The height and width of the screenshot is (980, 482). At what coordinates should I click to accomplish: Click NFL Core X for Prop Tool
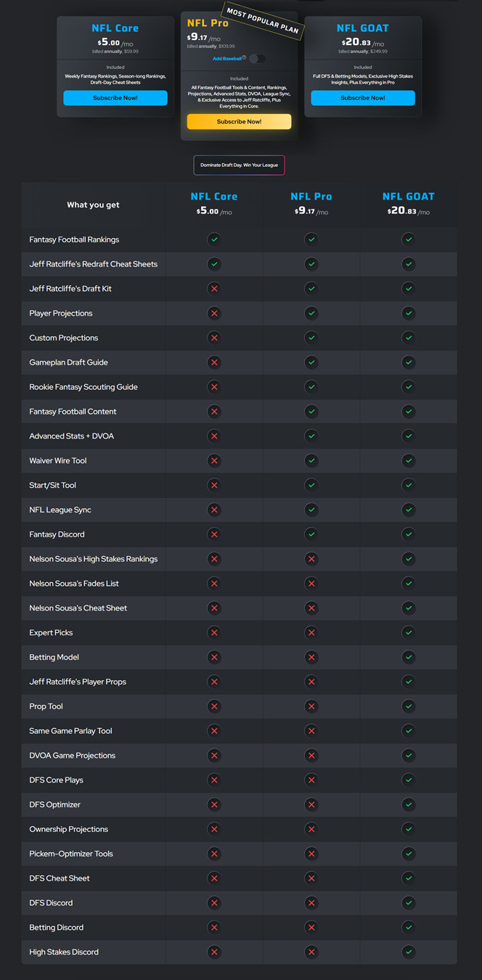click(214, 706)
